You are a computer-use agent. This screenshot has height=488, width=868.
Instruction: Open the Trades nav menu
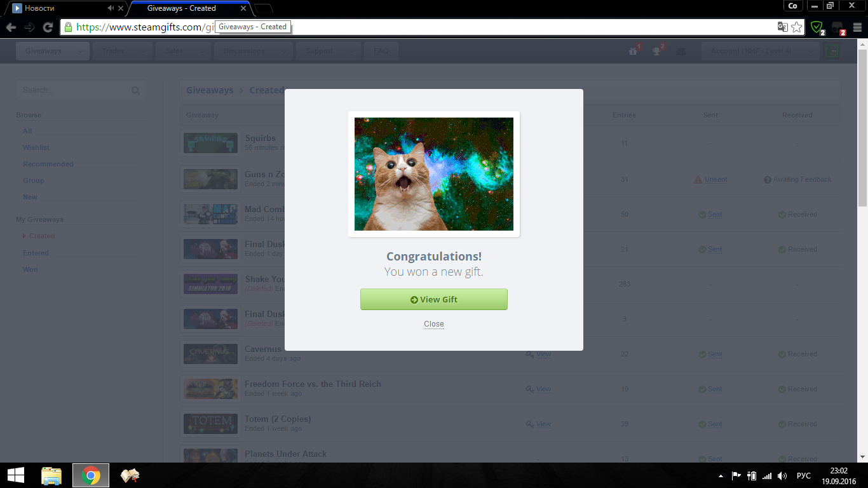114,51
